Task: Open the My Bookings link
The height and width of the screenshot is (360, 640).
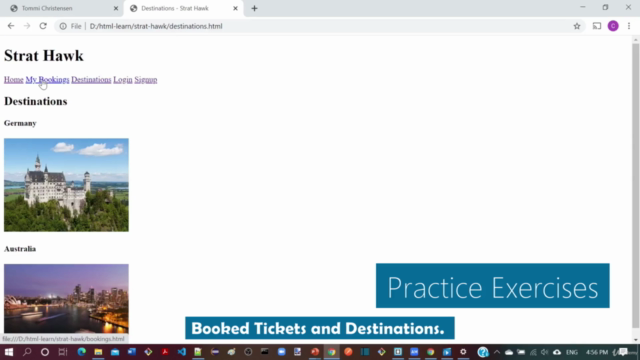Action: pos(47,80)
